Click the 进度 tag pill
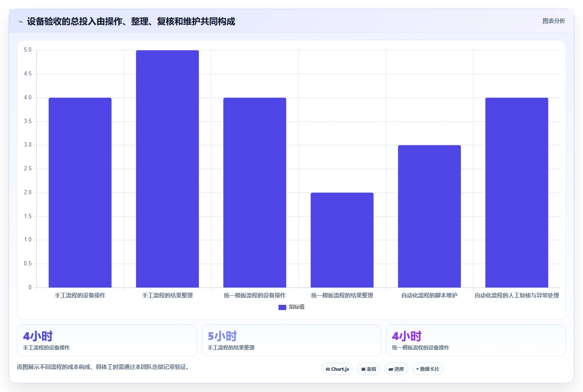This screenshot has width=583, height=392. click(x=396, y=369)
